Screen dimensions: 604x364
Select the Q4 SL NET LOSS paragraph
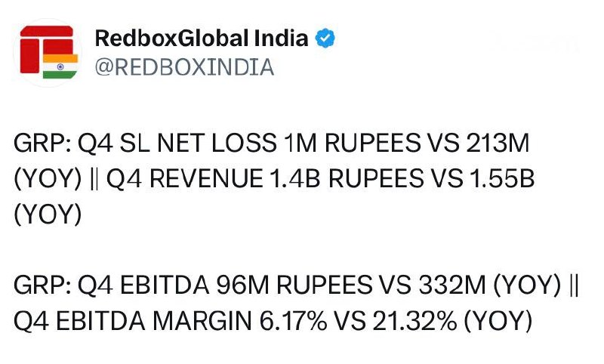point(274,178)
